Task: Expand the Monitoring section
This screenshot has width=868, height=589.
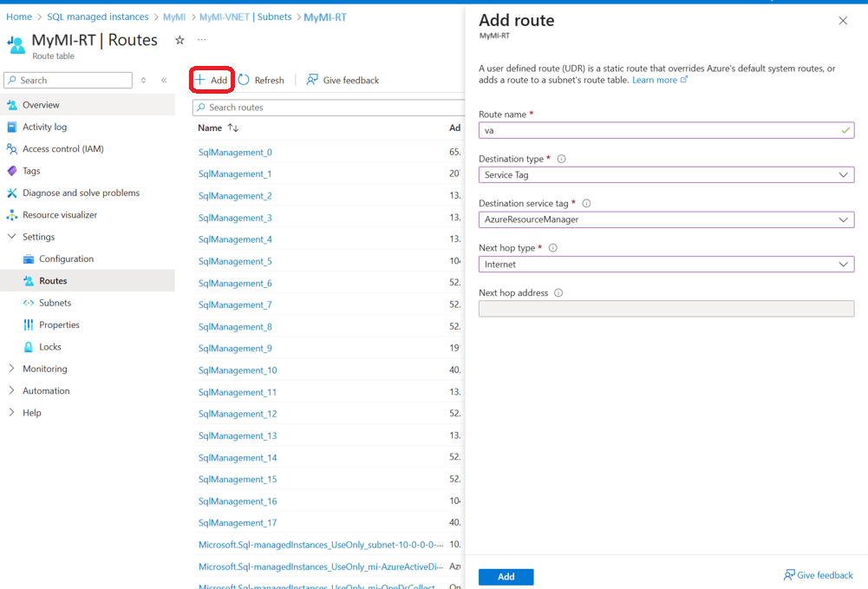Action: click(x=11, y=369)
